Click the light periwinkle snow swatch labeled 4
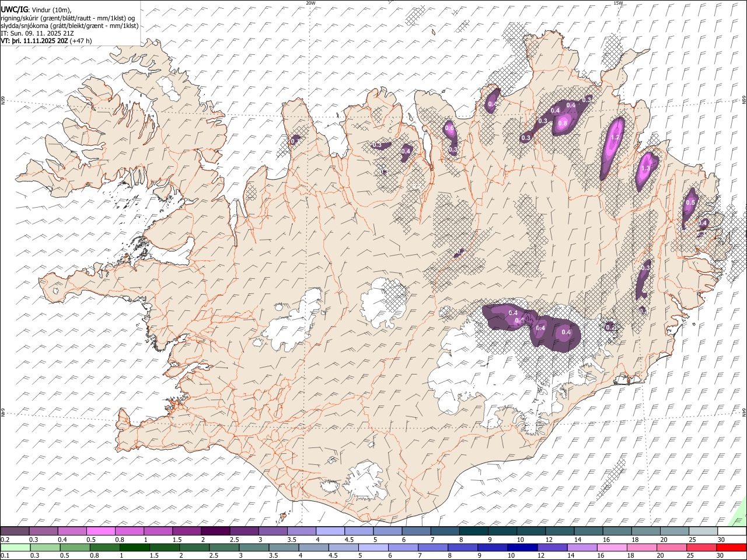Screen dimensions: 747x560 click(x=330, y=531)
